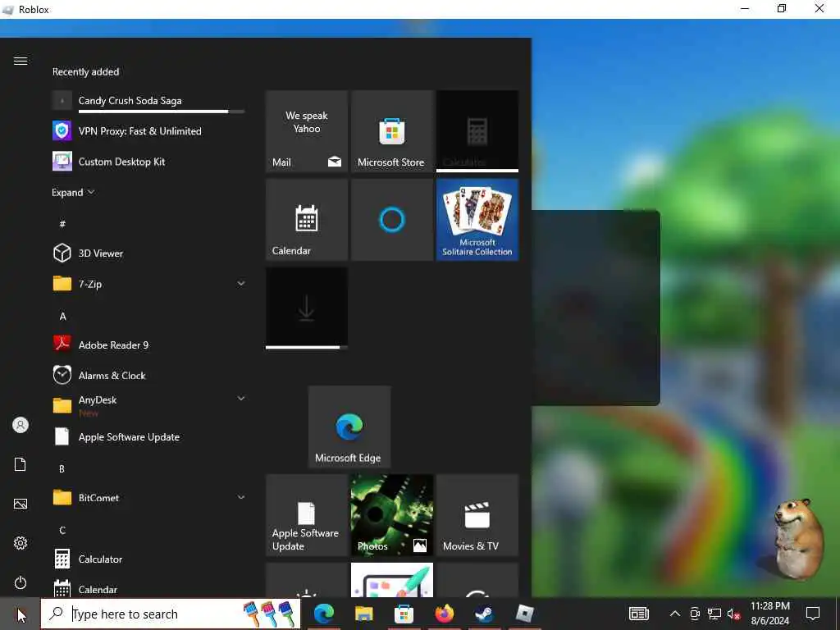Open the Movies & TV tile
The width and height of the screenshot is (840, 630).
[477, 515]
